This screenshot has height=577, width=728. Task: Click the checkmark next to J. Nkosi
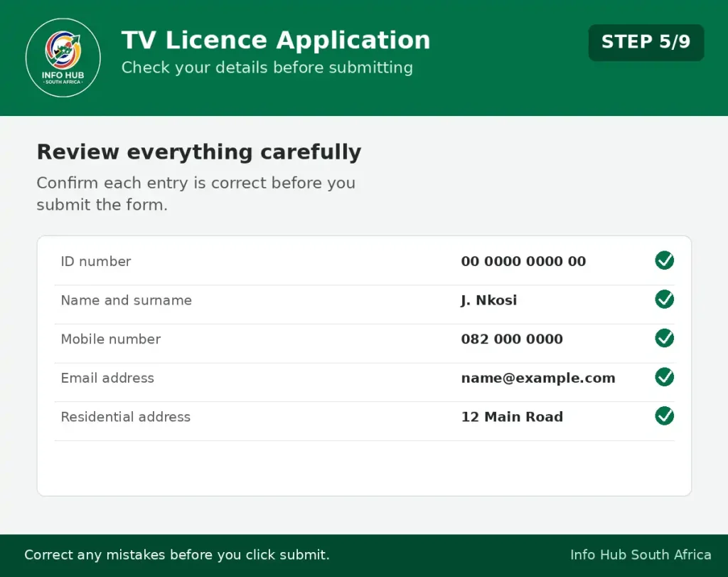(665, 300)
